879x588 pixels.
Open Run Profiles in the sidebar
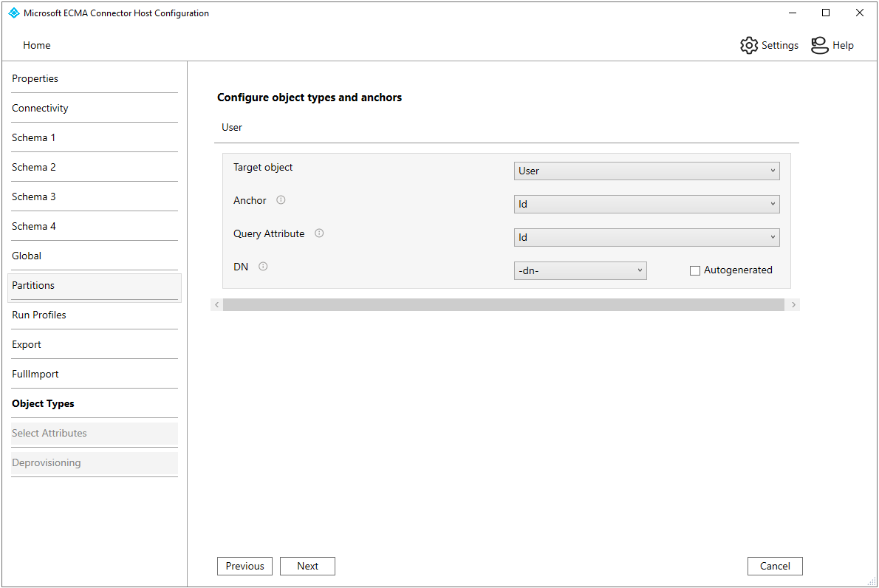click(x=39, y=315)
